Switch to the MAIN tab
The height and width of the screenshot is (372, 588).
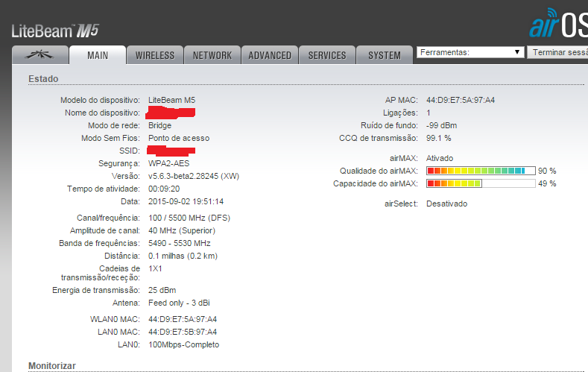coord(98,55)
